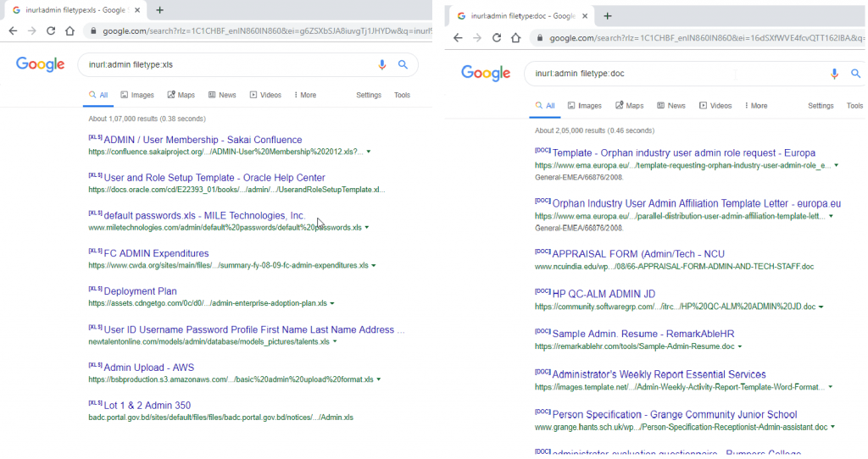Open Lot 1 & 2 Admin 350 result
Viewport: 868px width, 459px height.
tap(147, 406)
